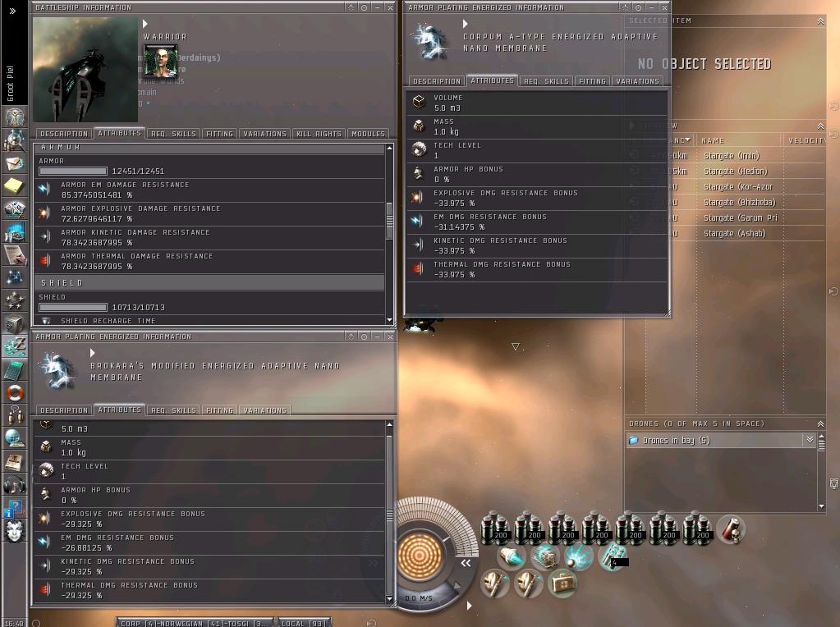Open the journal pen-and-paper sidebar icon
The width and height of the screenshot is (840, 627).
pyautogui.click(x=15, y=254)
